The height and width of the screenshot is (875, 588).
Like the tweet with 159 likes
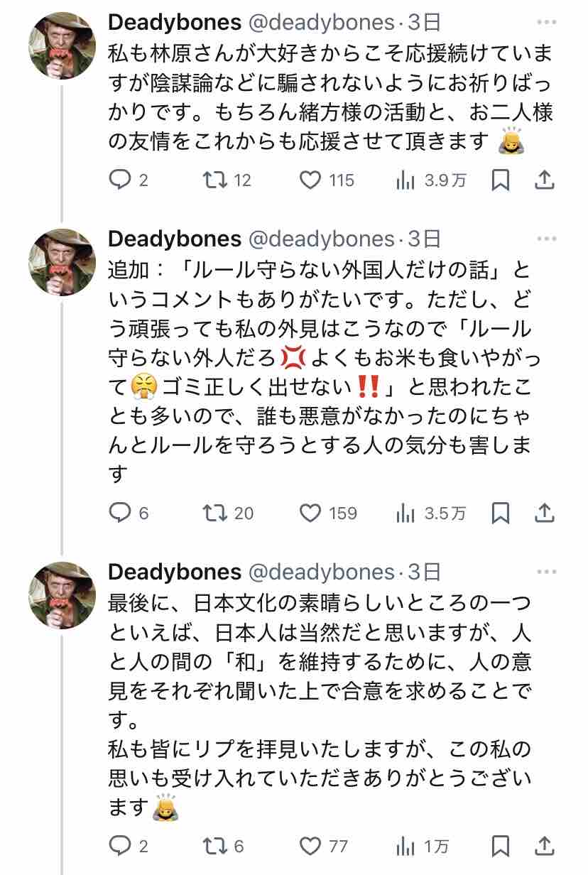[311, 513]
